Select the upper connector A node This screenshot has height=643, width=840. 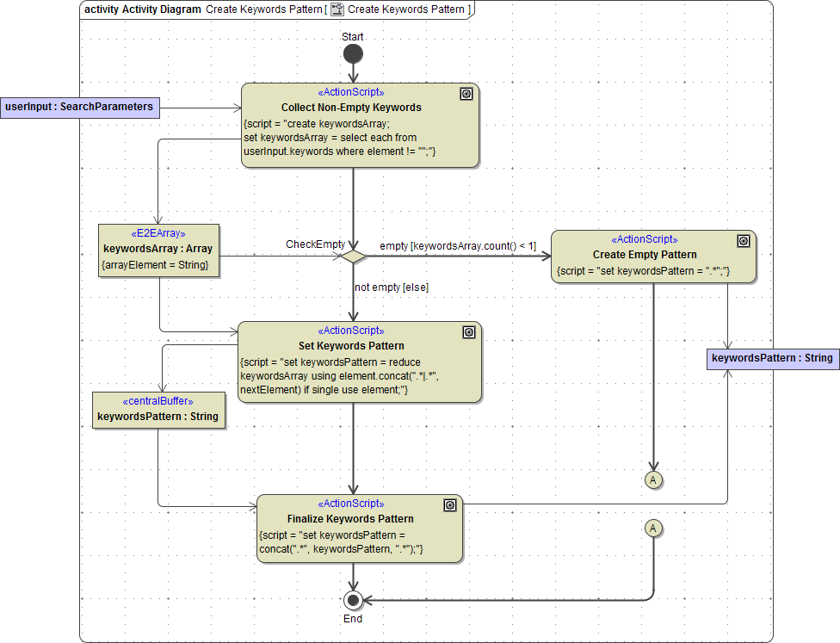click(x=654, y=481)
